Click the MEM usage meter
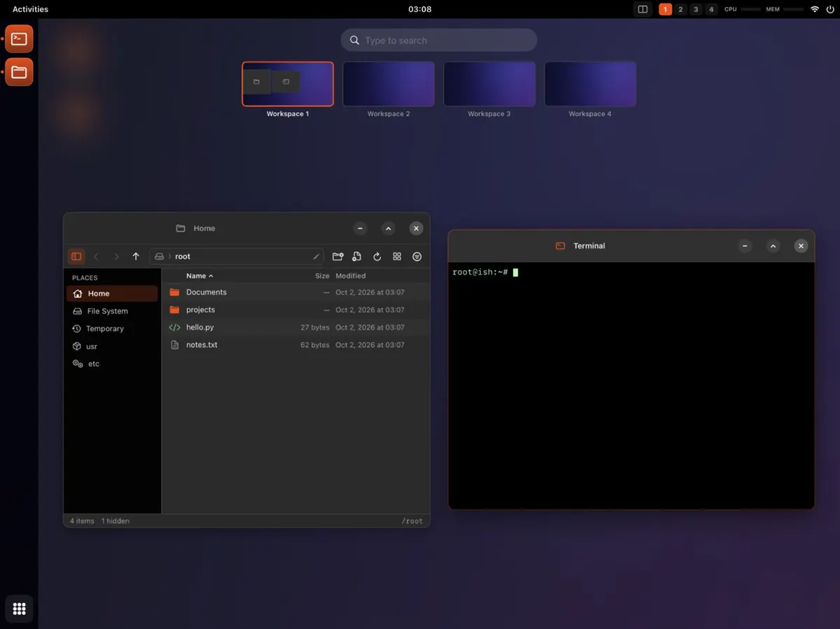This screenshot has height=629, width=840. point(785,9)
